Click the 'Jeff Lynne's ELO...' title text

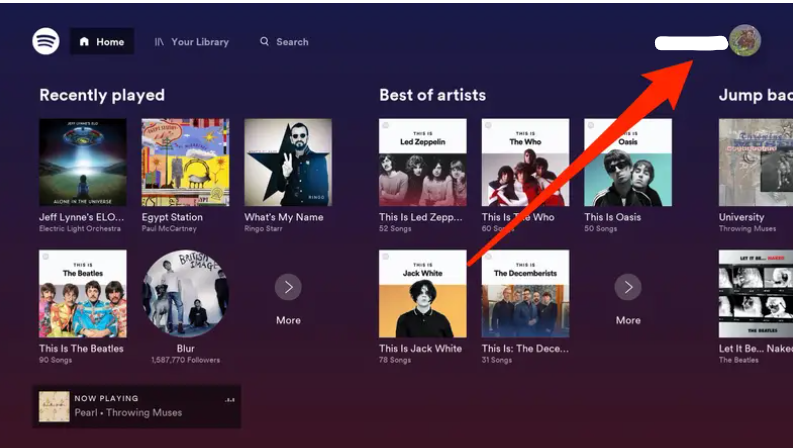coord(81,217)
